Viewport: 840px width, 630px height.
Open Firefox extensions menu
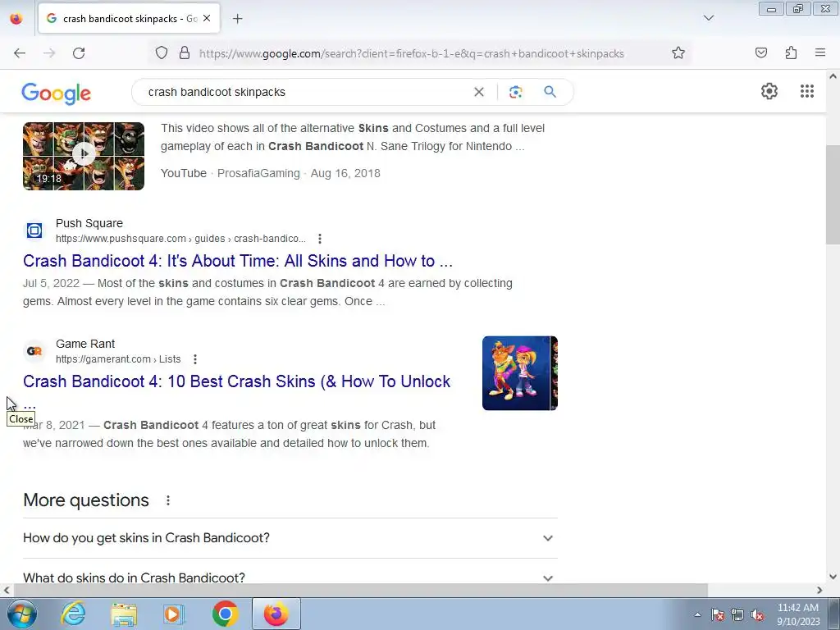pos(791,53)
